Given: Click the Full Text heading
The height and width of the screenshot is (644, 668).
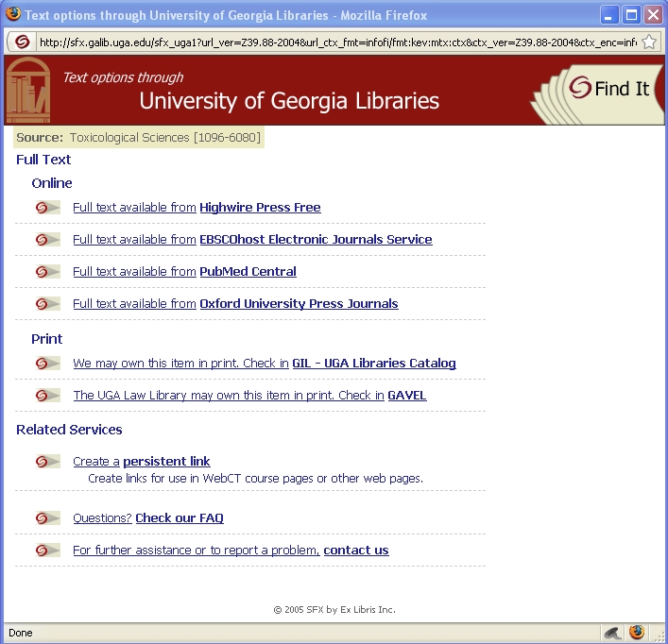Looking at the screenshot, I should coord(43,160).
